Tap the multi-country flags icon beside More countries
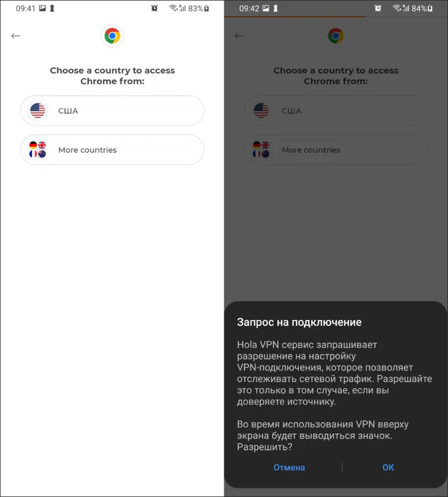Screen dimensions: 448x497 [x=38, y=150]
